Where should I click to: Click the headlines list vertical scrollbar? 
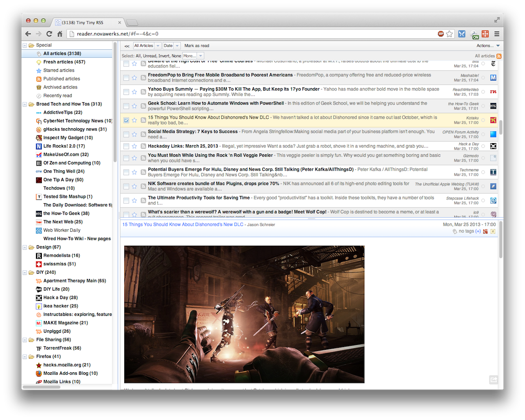tap(501, 127)
